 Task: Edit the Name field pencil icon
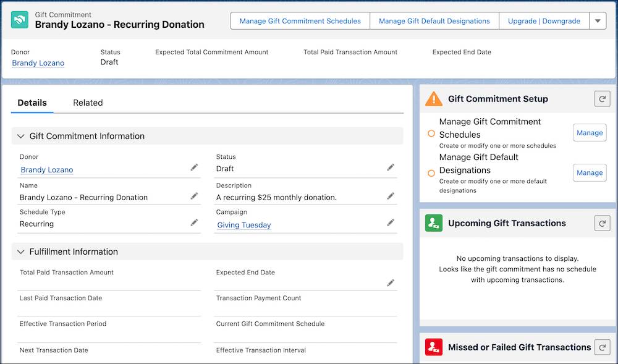point(194,196)
